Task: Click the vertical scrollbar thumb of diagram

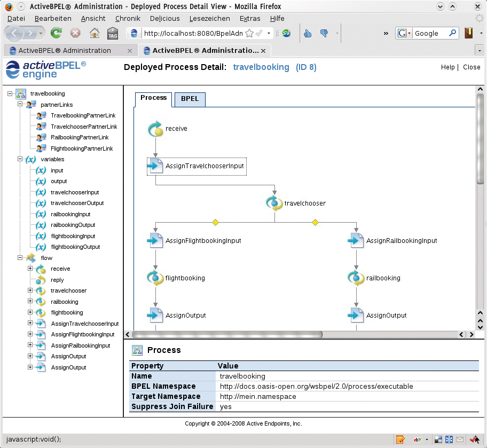Action: tap(480, 139)
